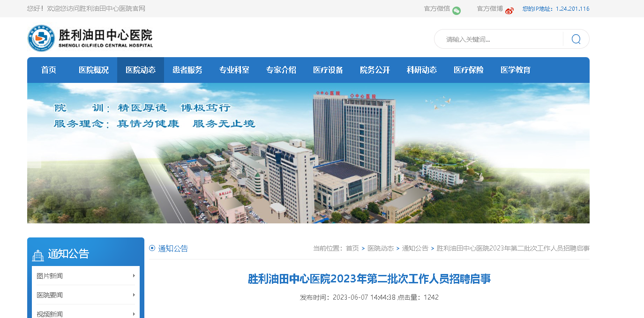This screenshot has height=318, width=644.
Task: Click the welcome text 欢迎您访问胜利油田中心医院官网
Action: coord(96,8)
